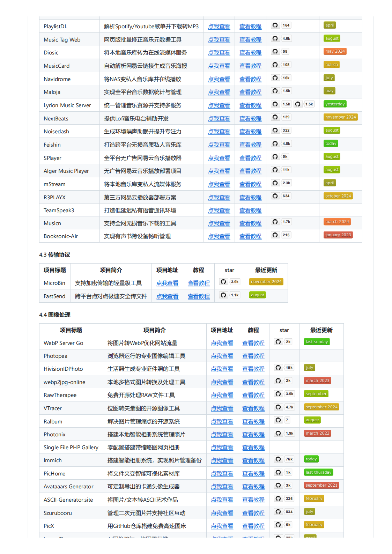Open 点我查看 link for FastSend
Screen dimensions: 392x554
[x=167, y=296]
